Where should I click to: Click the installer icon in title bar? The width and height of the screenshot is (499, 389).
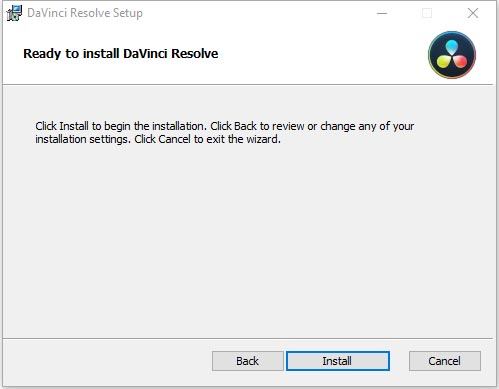pos(14,13)
